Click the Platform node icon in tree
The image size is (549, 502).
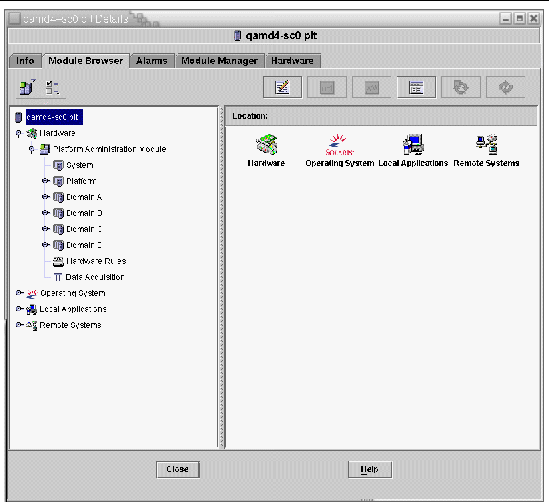58,181
